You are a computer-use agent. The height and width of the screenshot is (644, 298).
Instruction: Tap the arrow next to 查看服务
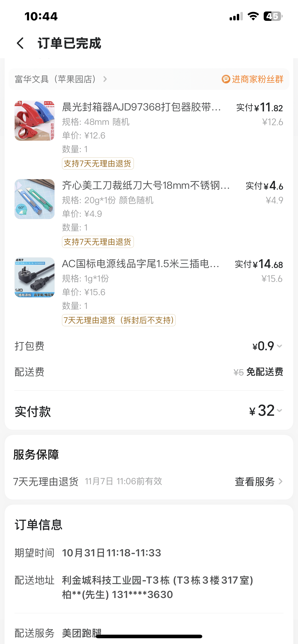[x=280, y=482]
